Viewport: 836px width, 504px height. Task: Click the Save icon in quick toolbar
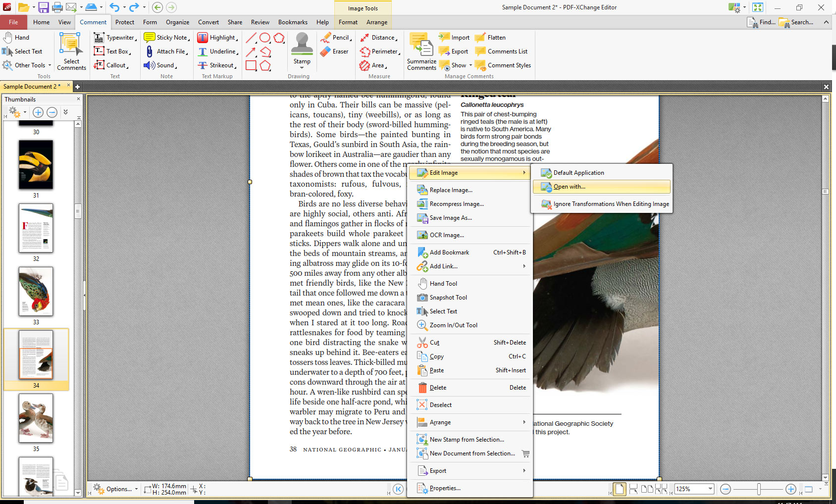(44, 7)
